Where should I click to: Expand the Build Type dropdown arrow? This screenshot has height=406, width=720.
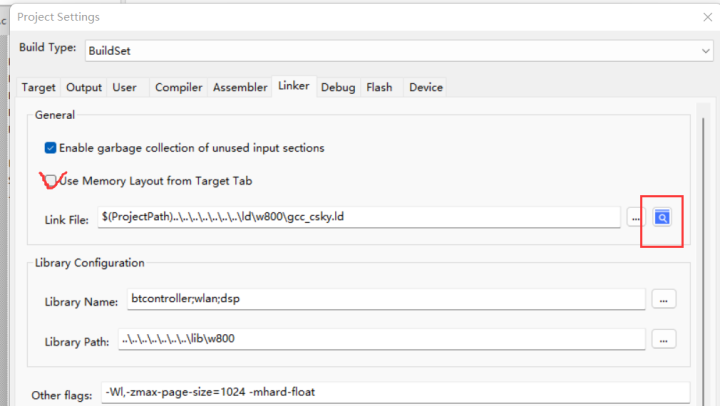pyautogui.click(x=705, y=51)
